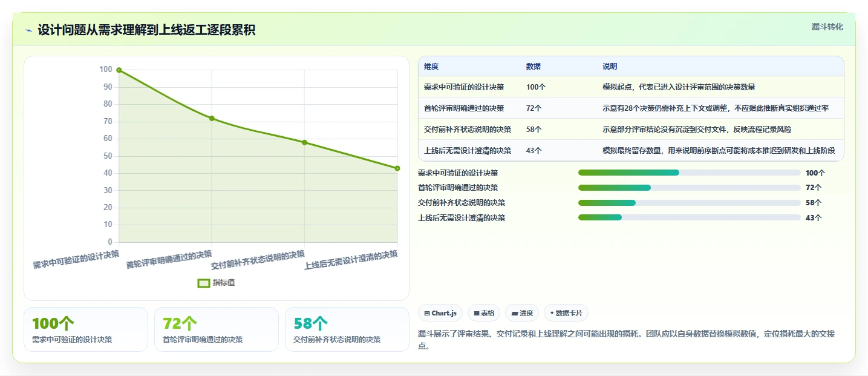Open the 72个 stat card
Screen dimensions: 868x376
(217, 329)
